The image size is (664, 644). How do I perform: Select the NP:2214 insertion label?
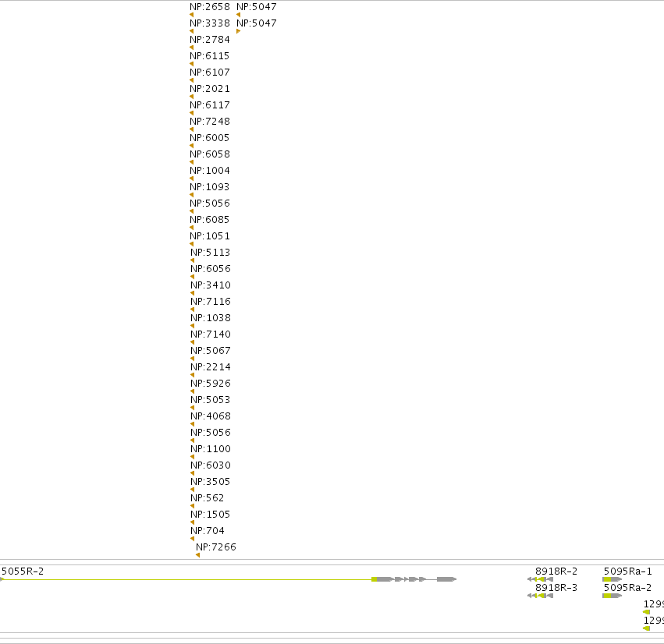(211, 367)
